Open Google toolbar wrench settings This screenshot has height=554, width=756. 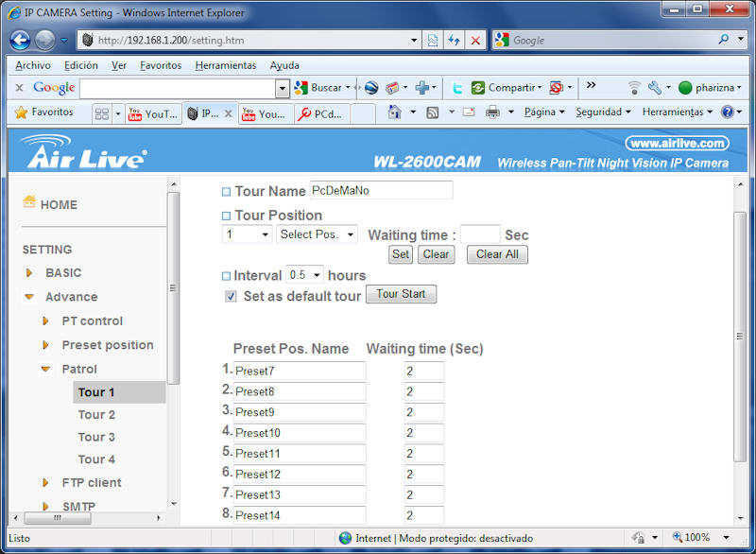coord(655,88)
